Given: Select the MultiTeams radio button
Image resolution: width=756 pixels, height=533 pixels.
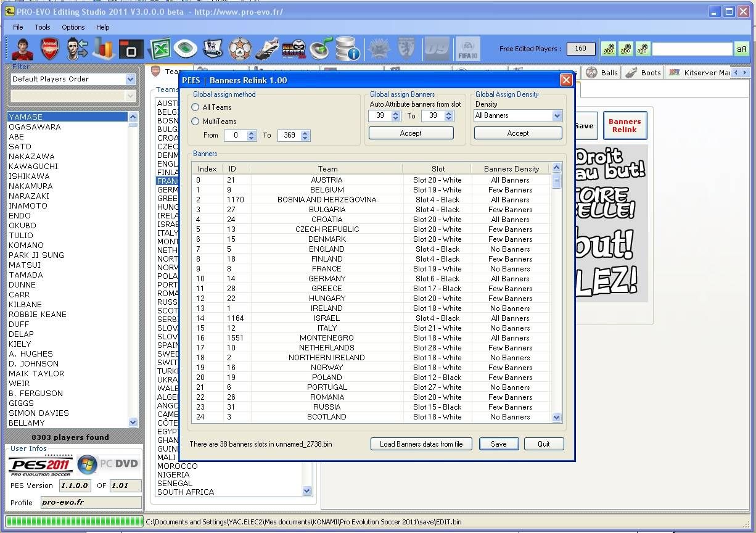Looking at the screenshot, I should 195,122.
